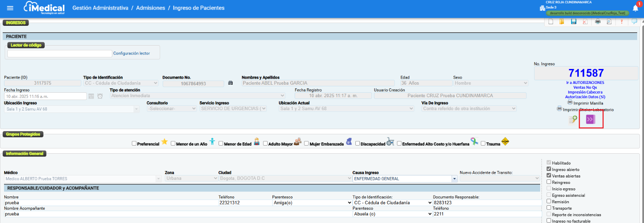Enable the Remisión checkbox

549,201
